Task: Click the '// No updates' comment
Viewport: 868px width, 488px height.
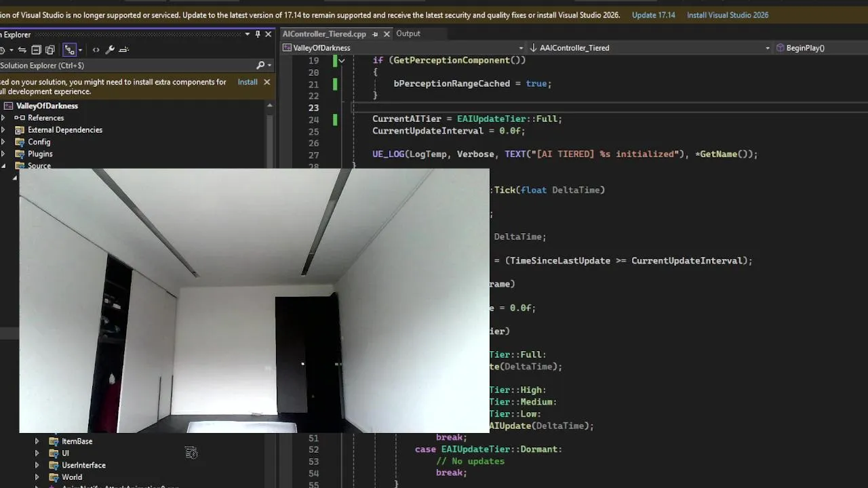Action: point(470,462)
